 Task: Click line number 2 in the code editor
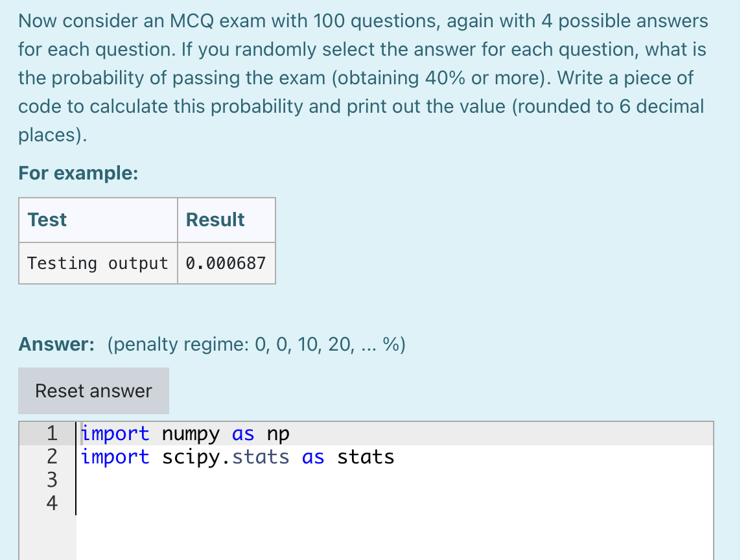pyautogui.click(x=51, y=456)
